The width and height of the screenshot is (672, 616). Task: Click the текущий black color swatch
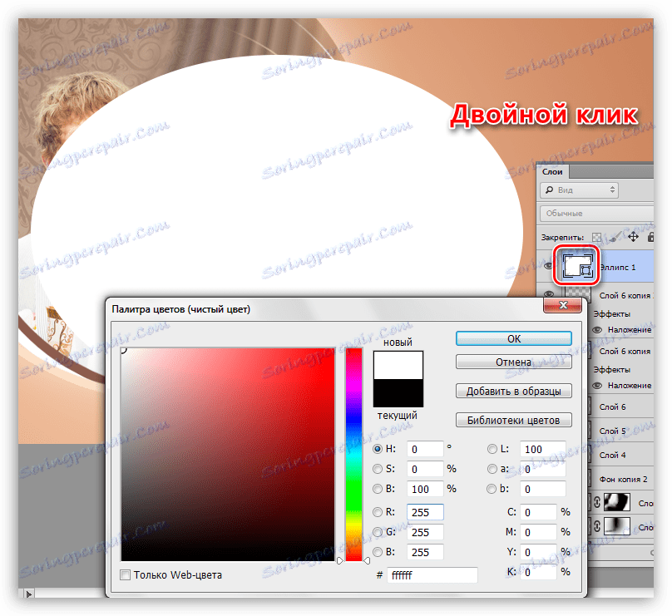coord(398,393)
